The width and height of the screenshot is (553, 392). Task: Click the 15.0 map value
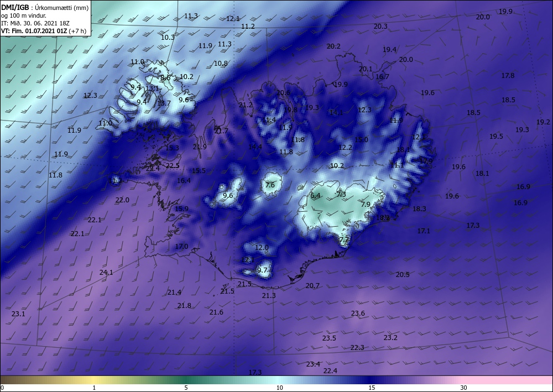[361, 139]
